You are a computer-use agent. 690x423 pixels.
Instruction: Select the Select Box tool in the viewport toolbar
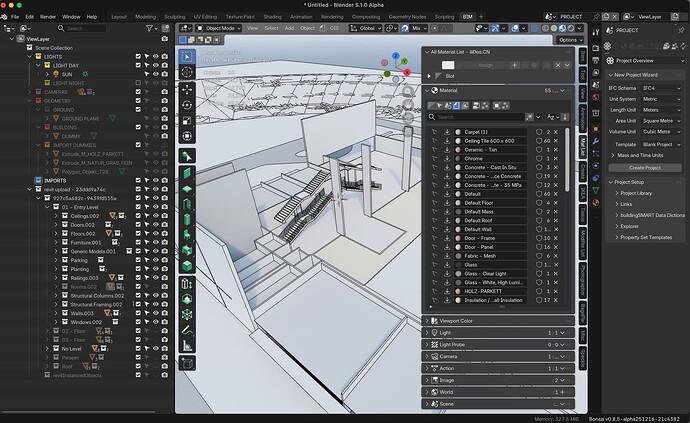pyautogui.click(x=187, y=57)
